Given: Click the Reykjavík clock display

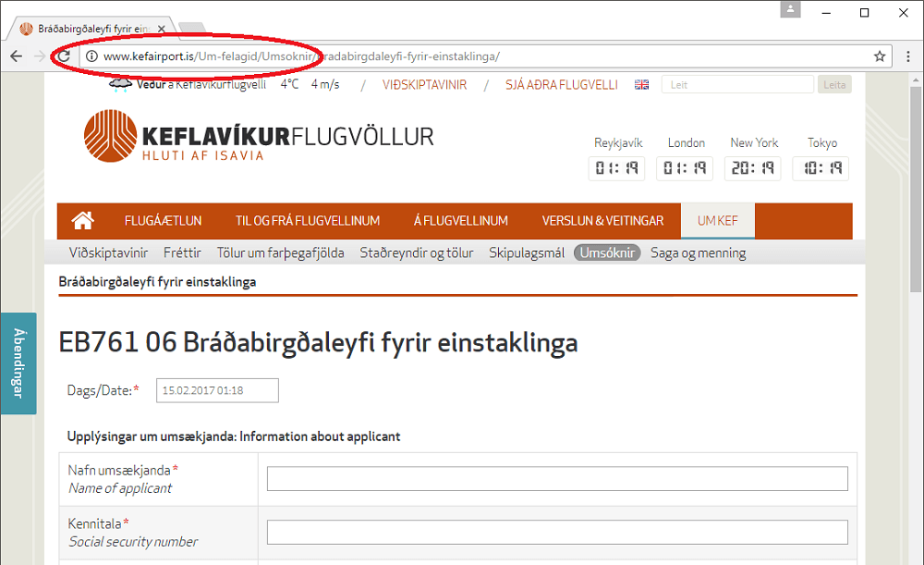Looking at the screenshot, I should [x=616, y=168].
